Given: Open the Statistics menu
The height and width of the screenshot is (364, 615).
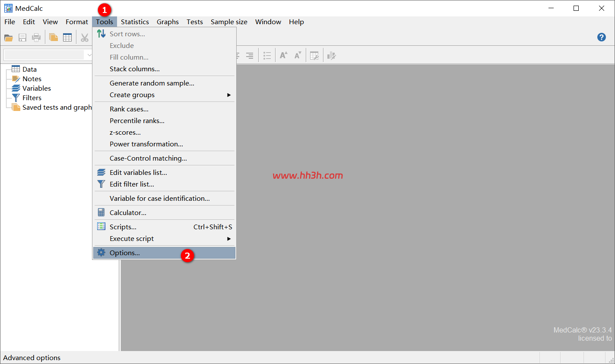Looking at the screenshot, I should (x=135, y=22).
